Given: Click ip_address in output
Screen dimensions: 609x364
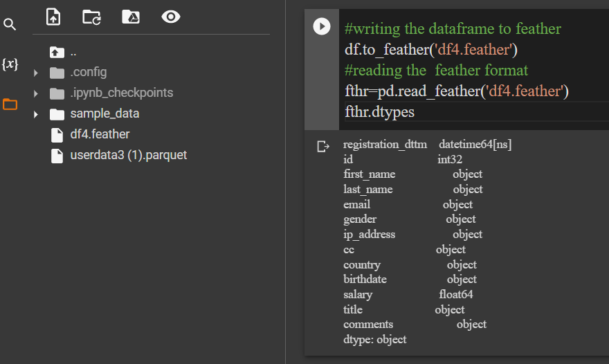Looking at the screenshot, I should tap(369, 235).
